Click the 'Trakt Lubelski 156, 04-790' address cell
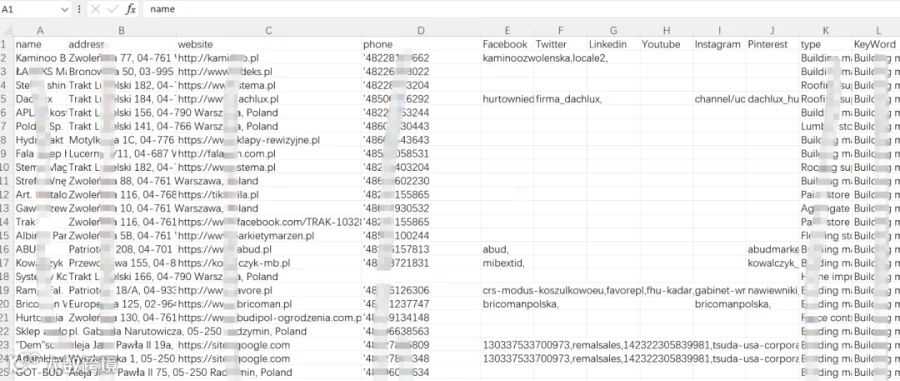The height and width of the screenshot is (381, 900). coord(122,112)
